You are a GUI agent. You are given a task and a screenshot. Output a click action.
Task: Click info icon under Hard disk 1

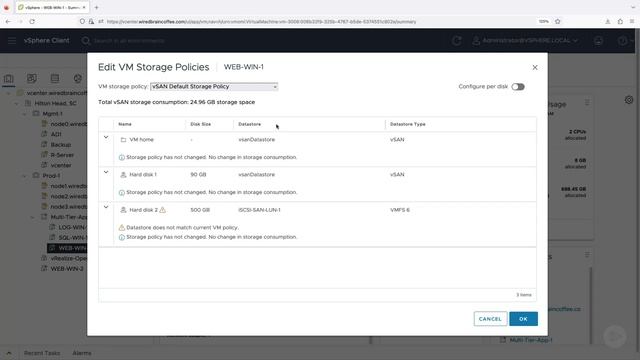coord(122,193)
